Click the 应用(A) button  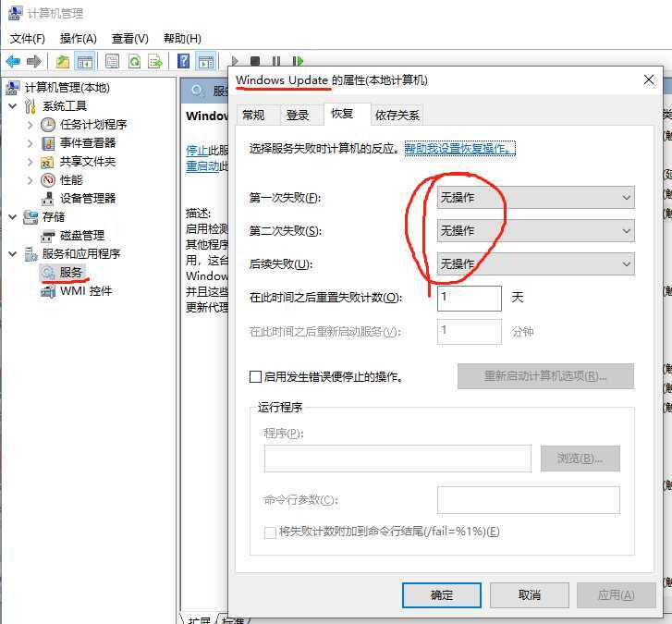click(x=617, y=594)
